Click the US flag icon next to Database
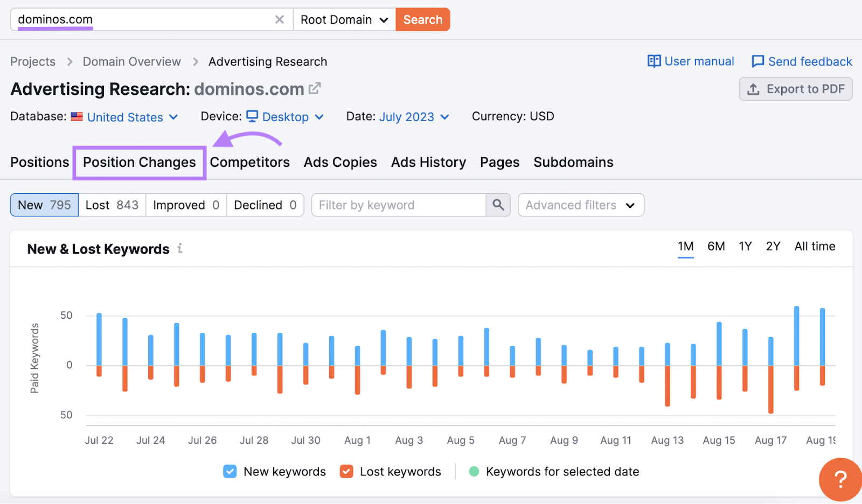The width and height of the screenshot is (862, 504). (77, 116)
